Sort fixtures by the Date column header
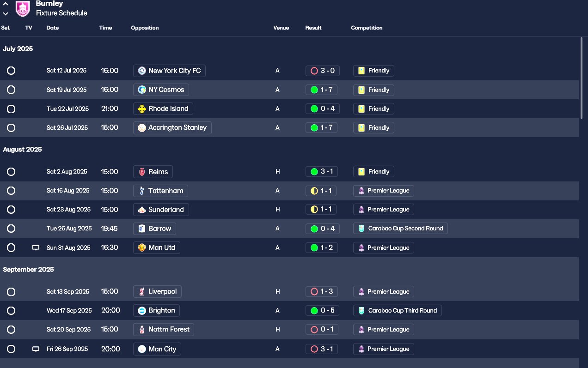This screenshot has height=368, width=588. click(53, 28)
